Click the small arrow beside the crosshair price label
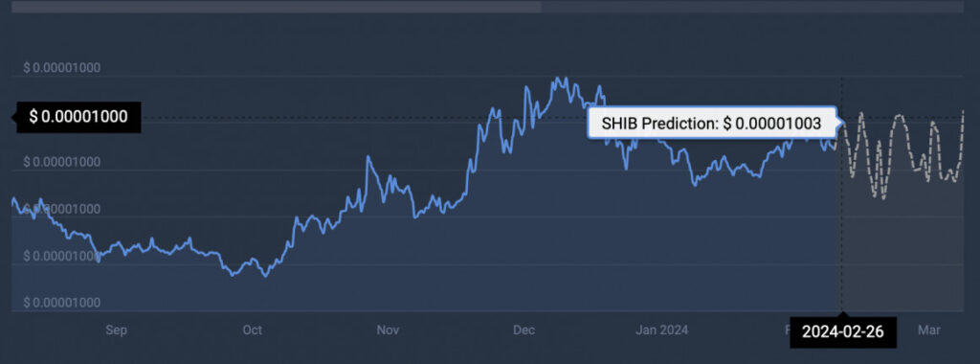 (14, 117)
